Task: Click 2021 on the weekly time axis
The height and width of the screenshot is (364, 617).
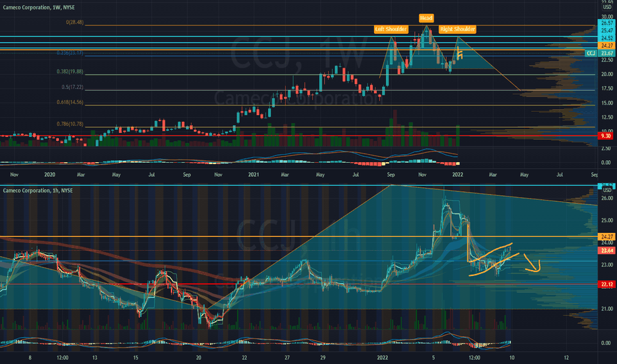Action: 254,175
